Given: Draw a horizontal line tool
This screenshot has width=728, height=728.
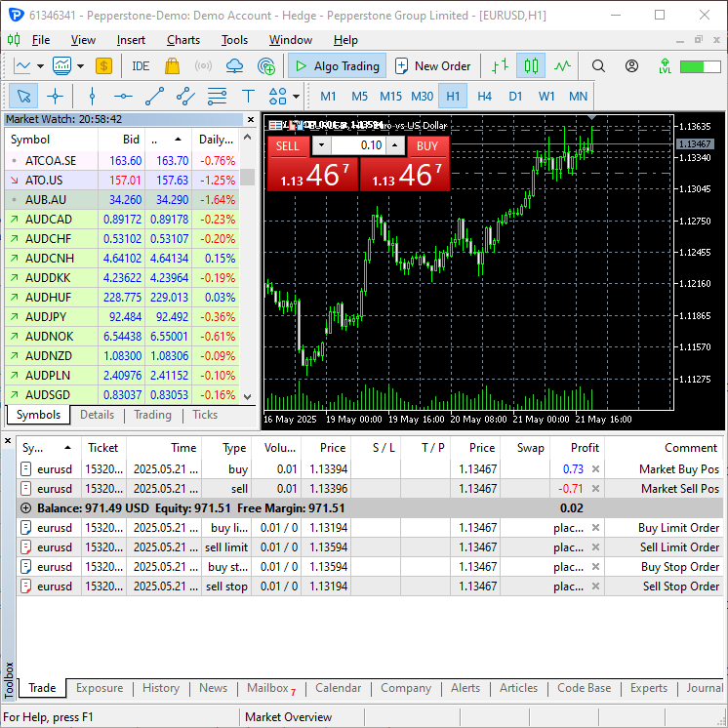Looking at the screenshot, I should [x=123, y=96].
